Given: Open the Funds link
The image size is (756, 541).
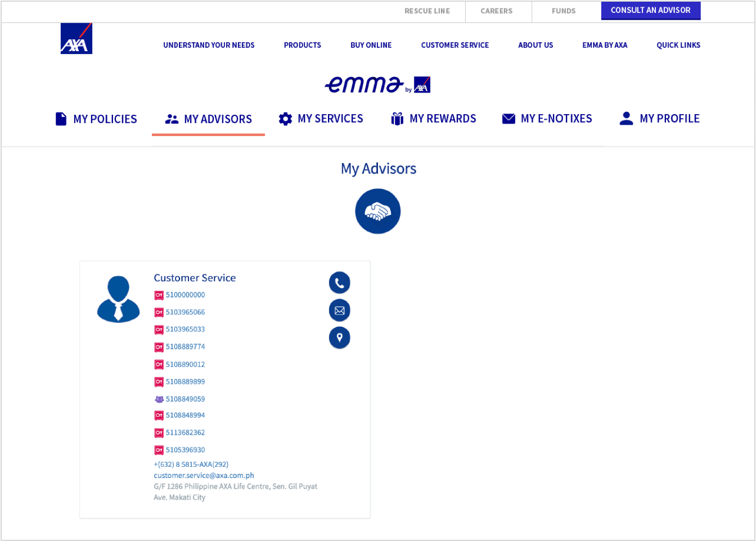Looking at the screenshot, I should [564, 11].
